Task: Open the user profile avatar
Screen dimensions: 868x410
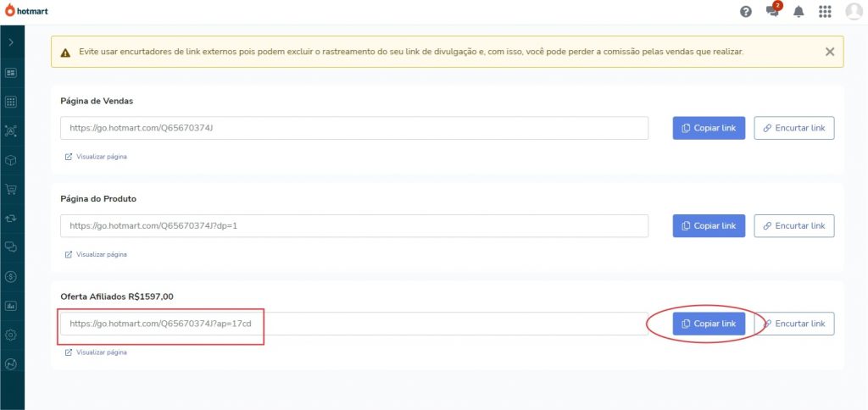Action: (x=854, y=11)
